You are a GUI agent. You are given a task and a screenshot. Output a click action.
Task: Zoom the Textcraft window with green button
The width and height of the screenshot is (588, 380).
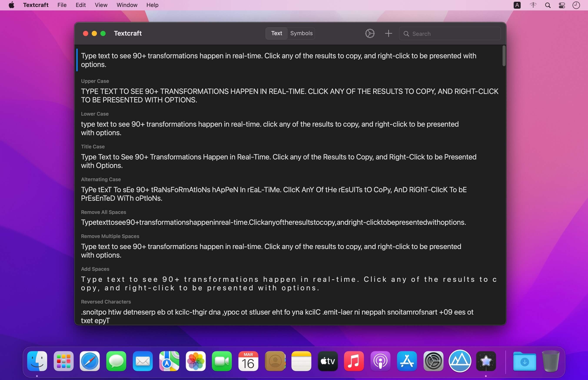click(x=103, y=34)
